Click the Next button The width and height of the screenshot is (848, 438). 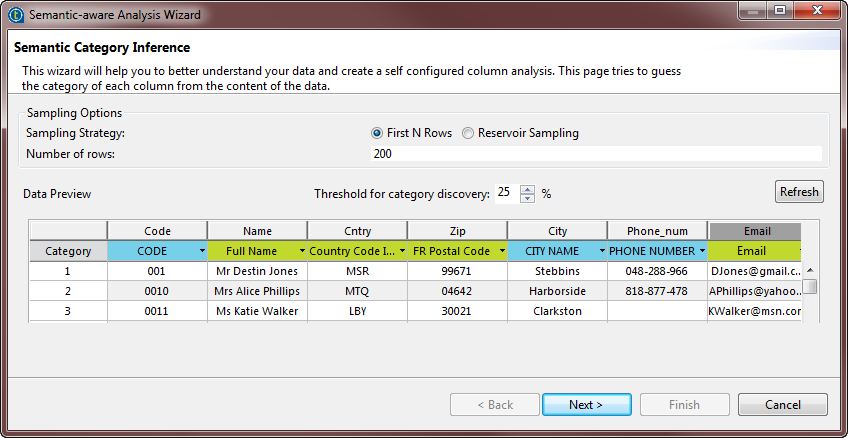(586, 405)
